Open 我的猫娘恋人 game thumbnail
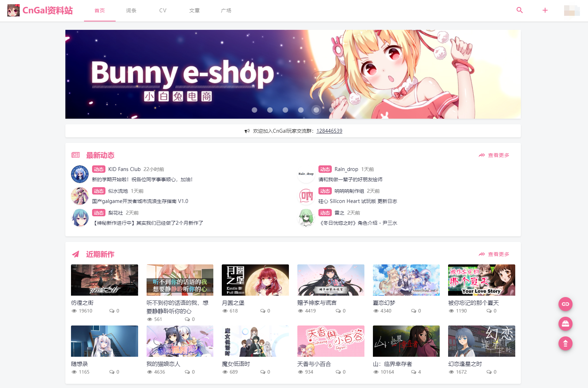 click(180, 341)
